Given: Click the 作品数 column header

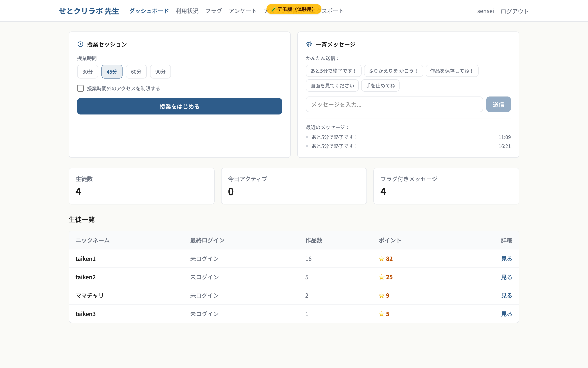Looking at the screenshot, I should coord(314,240).
